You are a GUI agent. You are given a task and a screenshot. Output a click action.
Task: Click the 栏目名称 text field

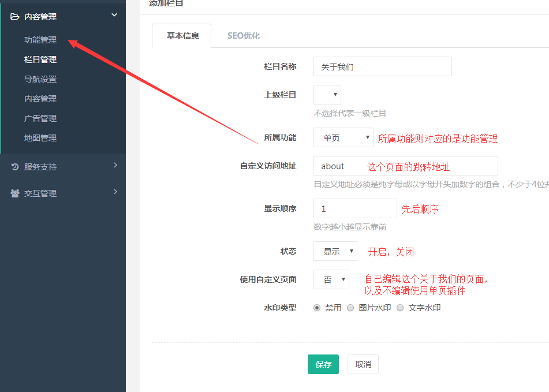(382, 66)
